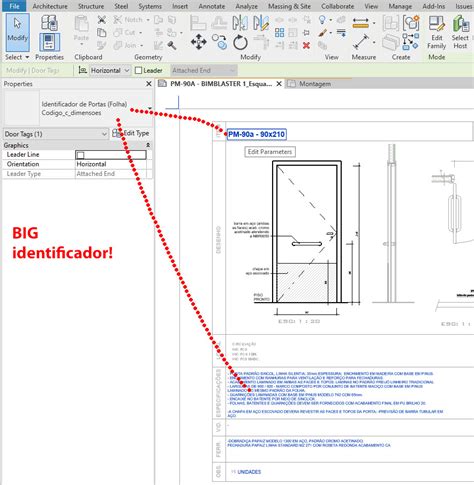Select the Rotate tool icon
474x485 pixels.
point(240,42)
